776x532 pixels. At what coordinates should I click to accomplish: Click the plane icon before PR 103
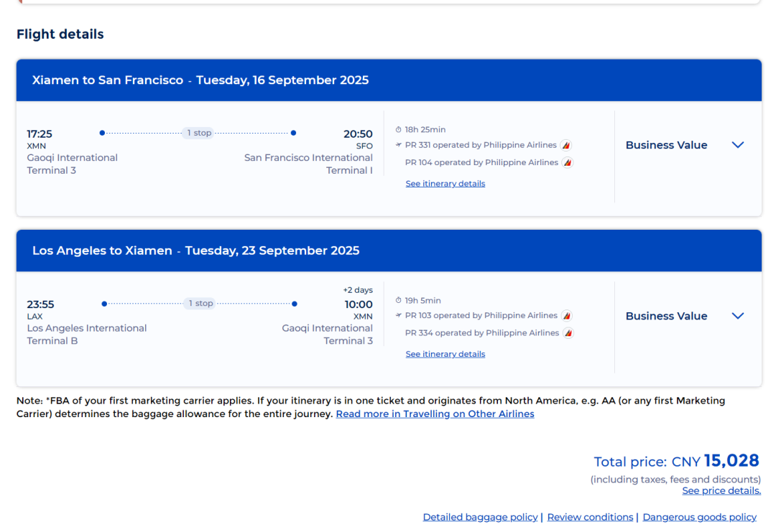coord(399,316)
